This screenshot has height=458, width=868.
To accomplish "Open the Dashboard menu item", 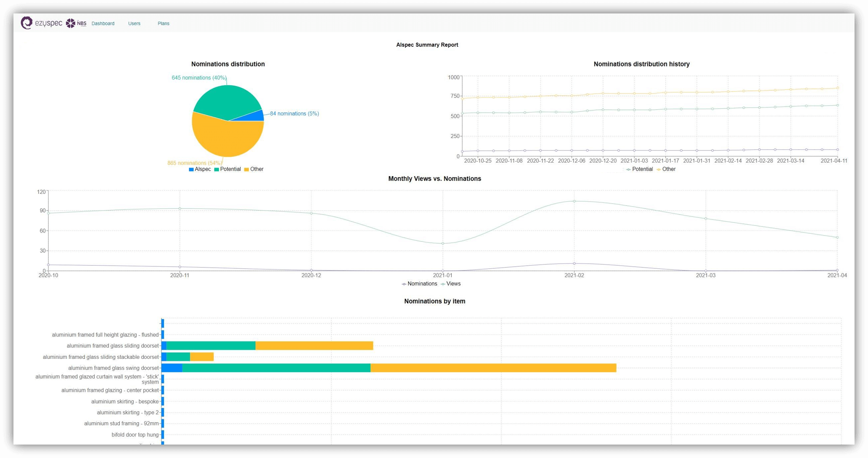I will click(103, 24).
